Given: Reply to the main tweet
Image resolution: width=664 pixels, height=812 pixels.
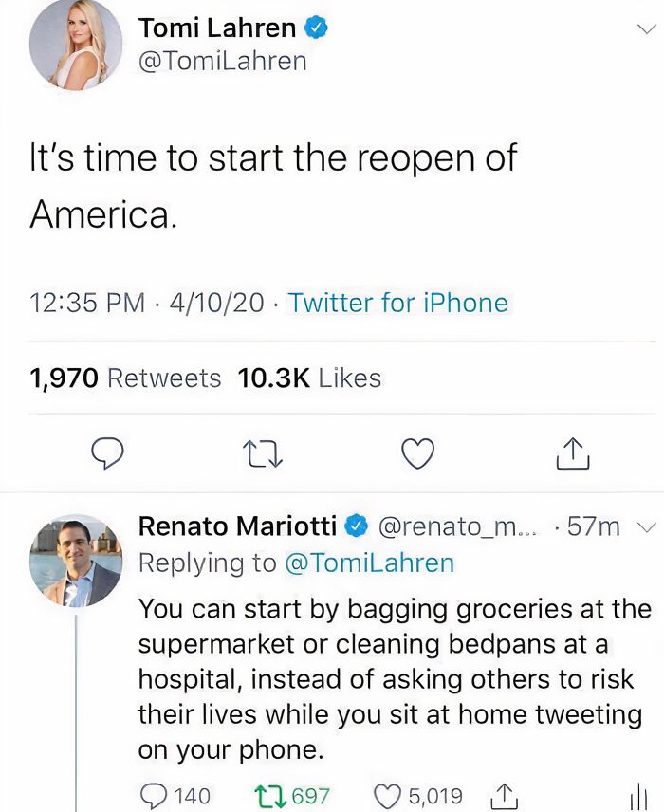Looking at the screenshot, I should pos(108,456).
